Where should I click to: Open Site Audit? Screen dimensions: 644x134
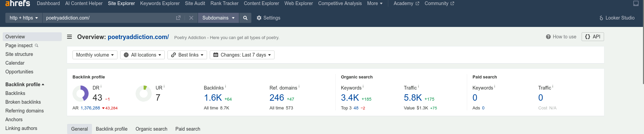(195, 3)
